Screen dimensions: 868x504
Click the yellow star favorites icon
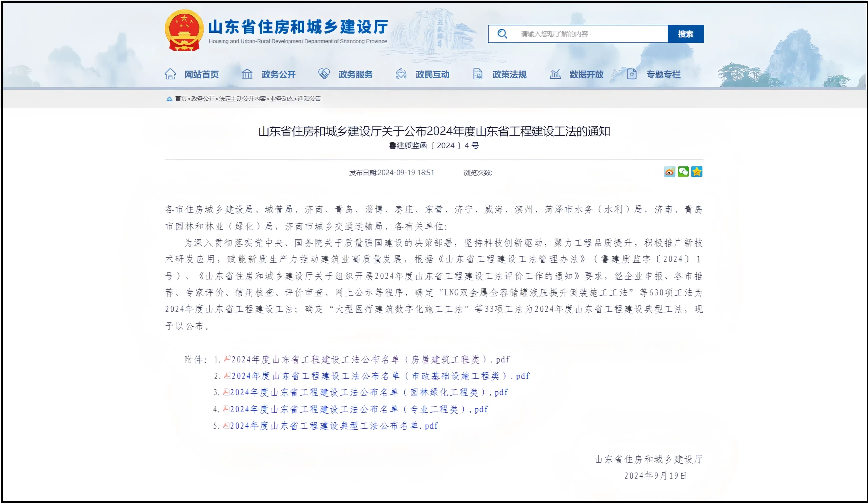point(697,172)
